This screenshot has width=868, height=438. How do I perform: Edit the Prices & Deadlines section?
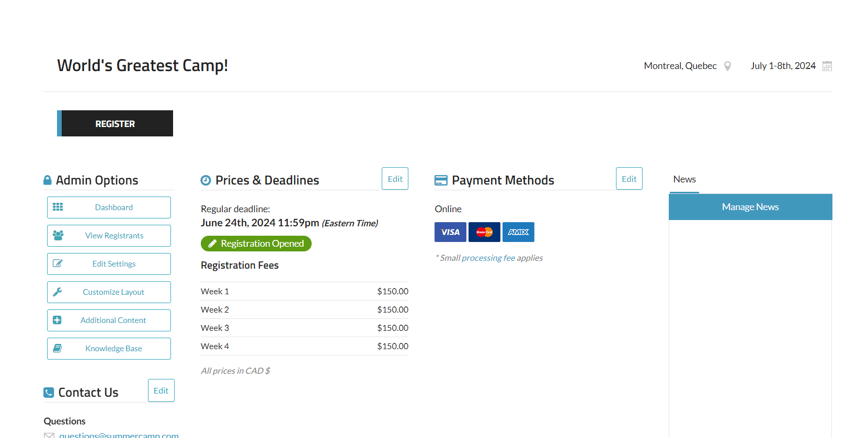point(395,179)
